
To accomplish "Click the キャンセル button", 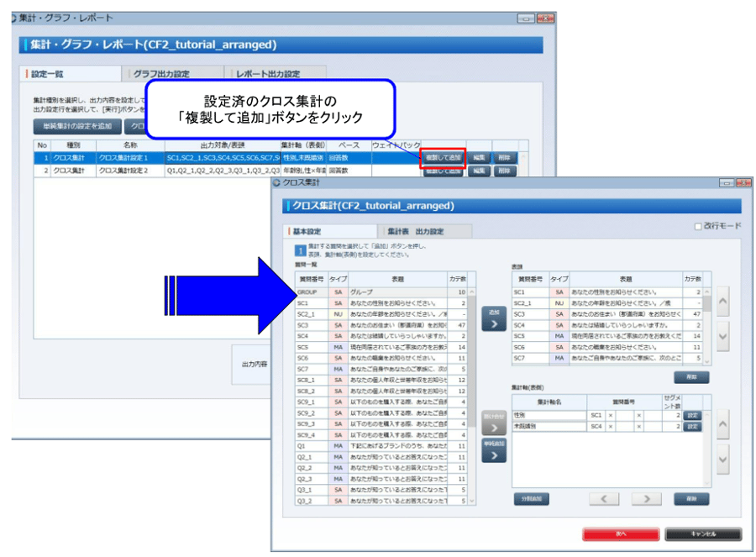I will pyautogui.click(x=706, y=534).
